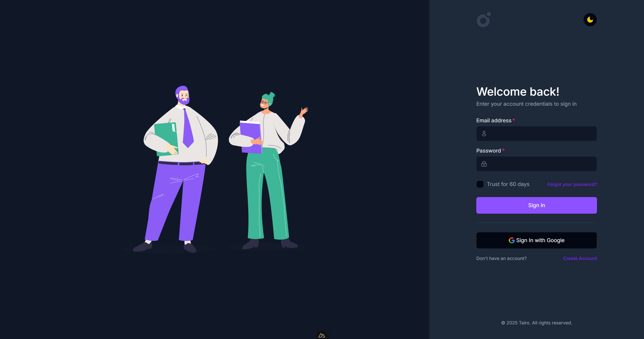Toggle dark mode with the moon button
Screen dimensions: 644x339
pos(590,20)
